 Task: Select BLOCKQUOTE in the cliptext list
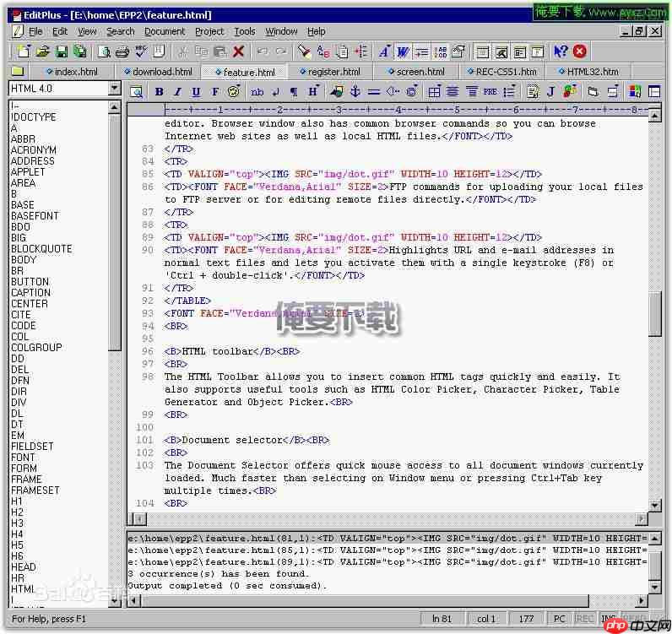[41, 249]
